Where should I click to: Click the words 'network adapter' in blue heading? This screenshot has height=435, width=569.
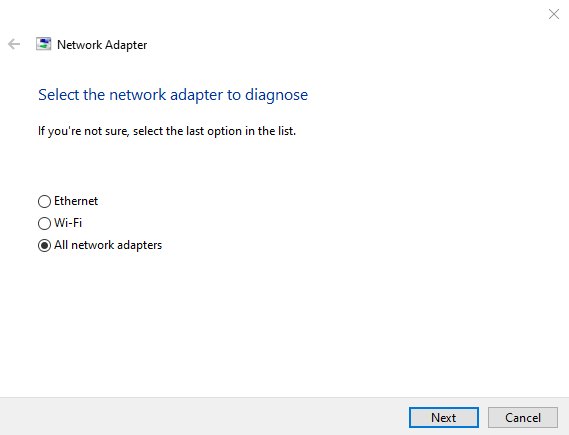pos(166,95)
